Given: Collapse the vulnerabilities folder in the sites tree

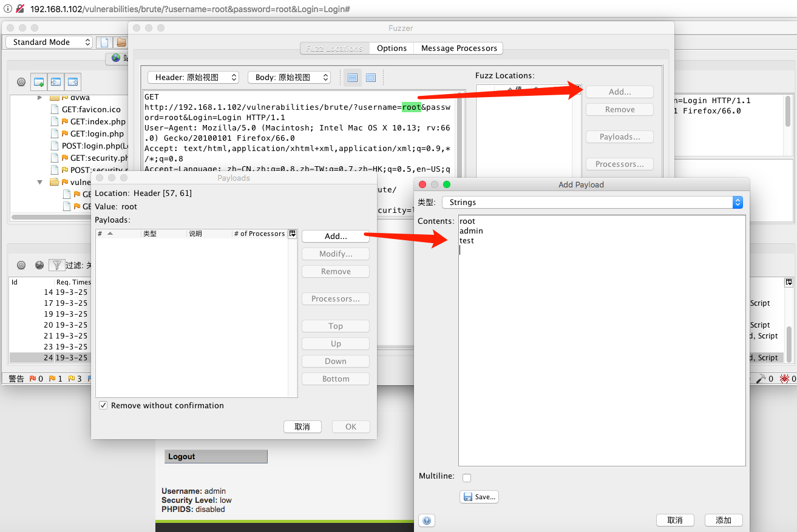Looking at the screenshot, I should 39,181.
